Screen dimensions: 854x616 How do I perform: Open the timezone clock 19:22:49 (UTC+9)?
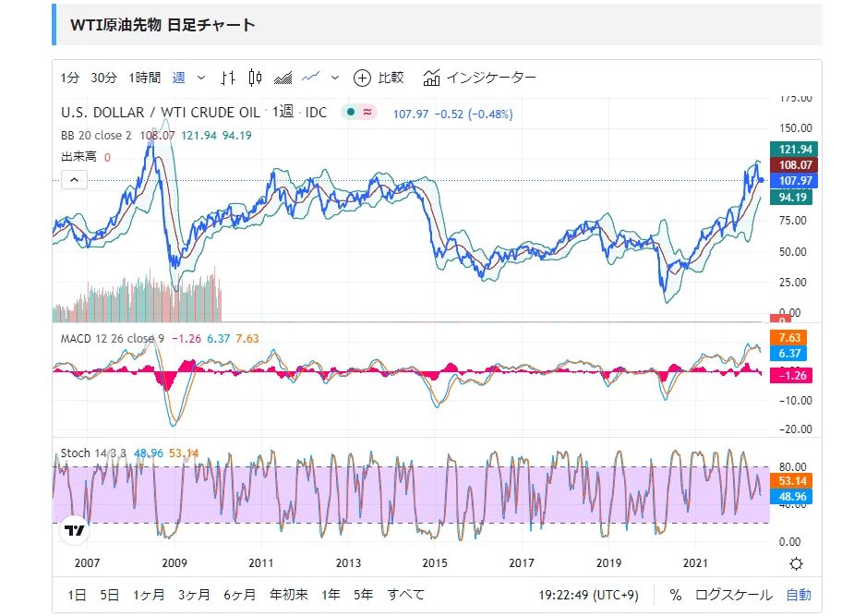(588, 595)
